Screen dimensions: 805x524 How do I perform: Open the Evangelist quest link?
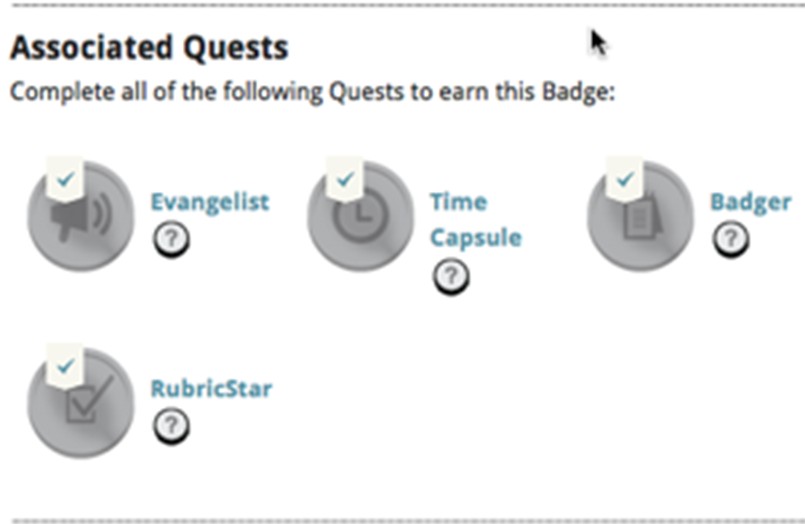(x=209, y=201)
